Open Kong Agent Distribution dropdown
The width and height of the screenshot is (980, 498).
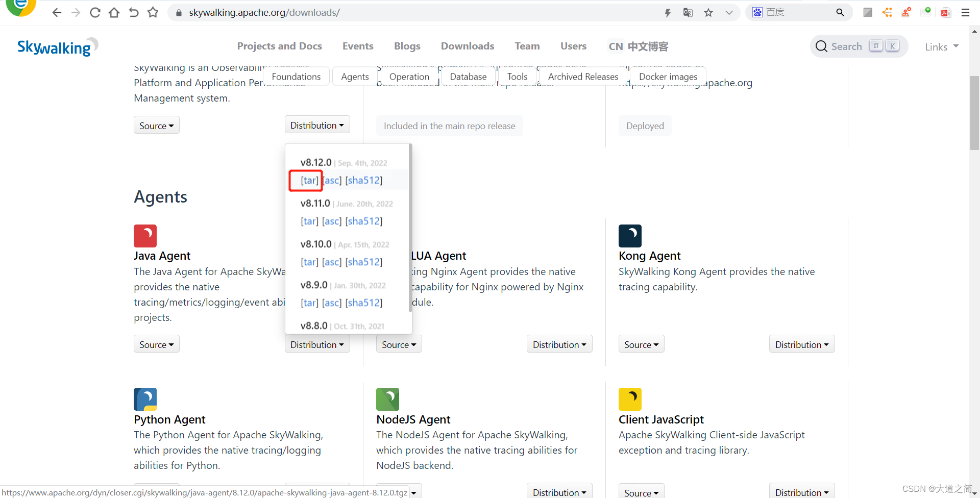click(x=802, y=344)
